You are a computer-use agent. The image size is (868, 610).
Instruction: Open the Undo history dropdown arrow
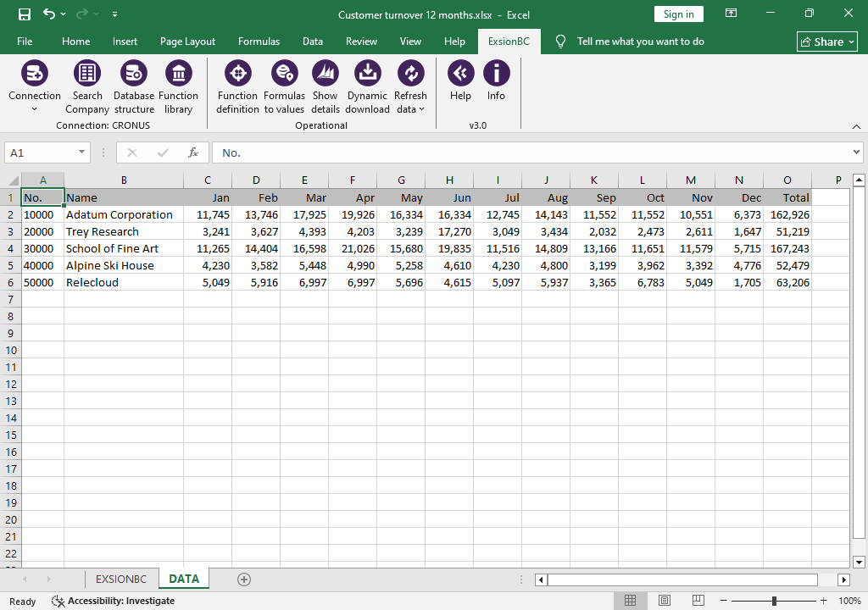click(x=63, y=14)
